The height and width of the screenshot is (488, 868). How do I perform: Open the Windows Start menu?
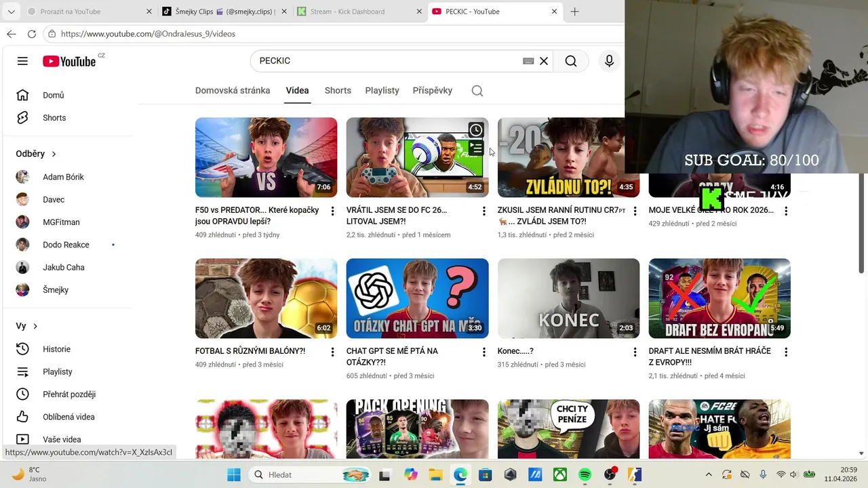click(x=234, y=474)
